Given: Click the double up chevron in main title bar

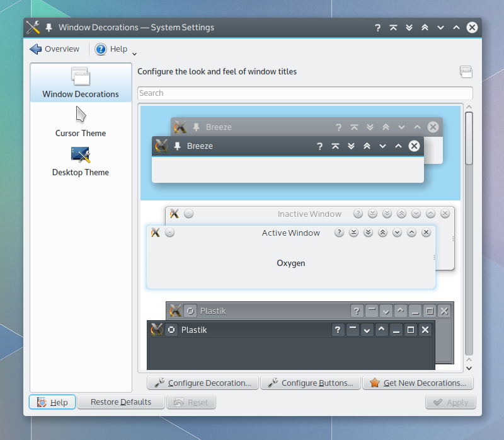Looking at the screenshot, I should click(425, 28).
